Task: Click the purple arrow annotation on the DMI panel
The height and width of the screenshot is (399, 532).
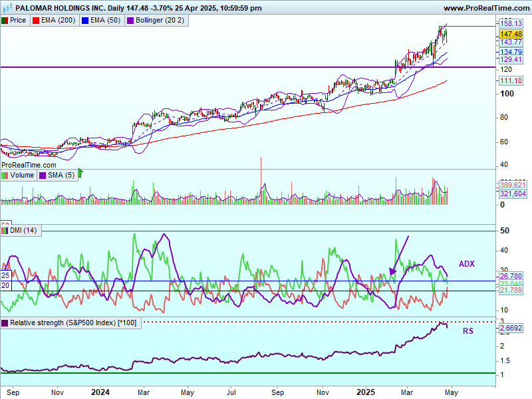Action: [399, 255]
